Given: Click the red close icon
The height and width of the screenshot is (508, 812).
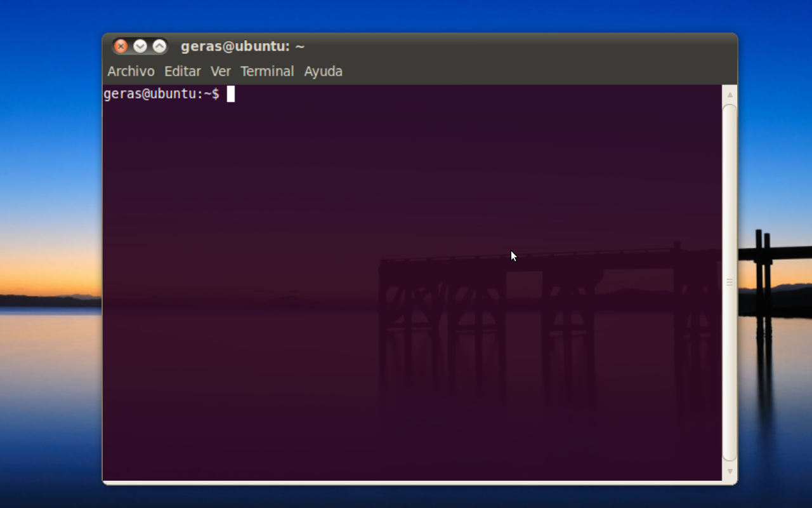Looking at the screenshot, I should coord(121,46).
